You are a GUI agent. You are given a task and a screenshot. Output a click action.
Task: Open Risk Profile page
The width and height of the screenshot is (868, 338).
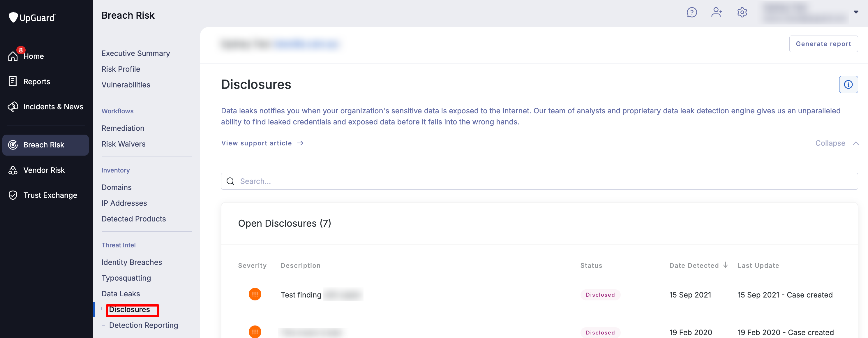pos(121,69)
